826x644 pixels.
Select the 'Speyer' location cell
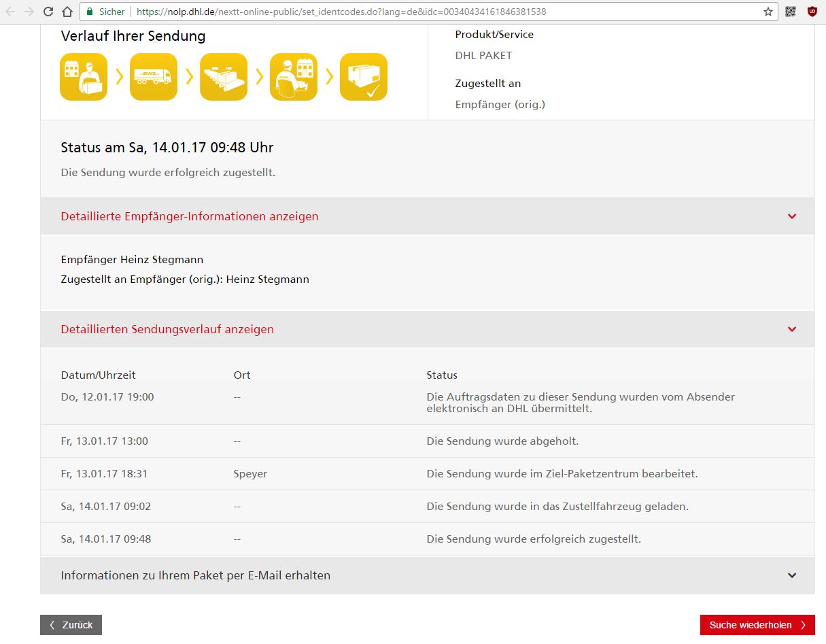(250, 474)
